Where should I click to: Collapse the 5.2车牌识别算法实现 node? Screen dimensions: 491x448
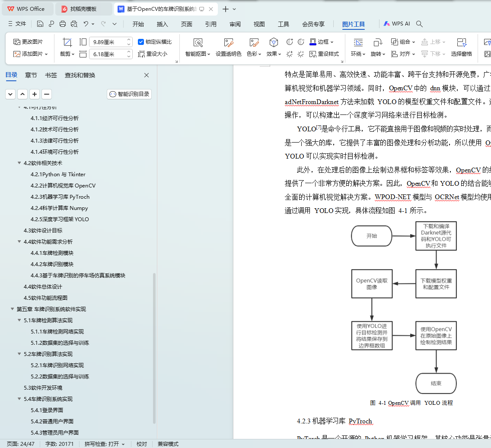click(19, 354)
